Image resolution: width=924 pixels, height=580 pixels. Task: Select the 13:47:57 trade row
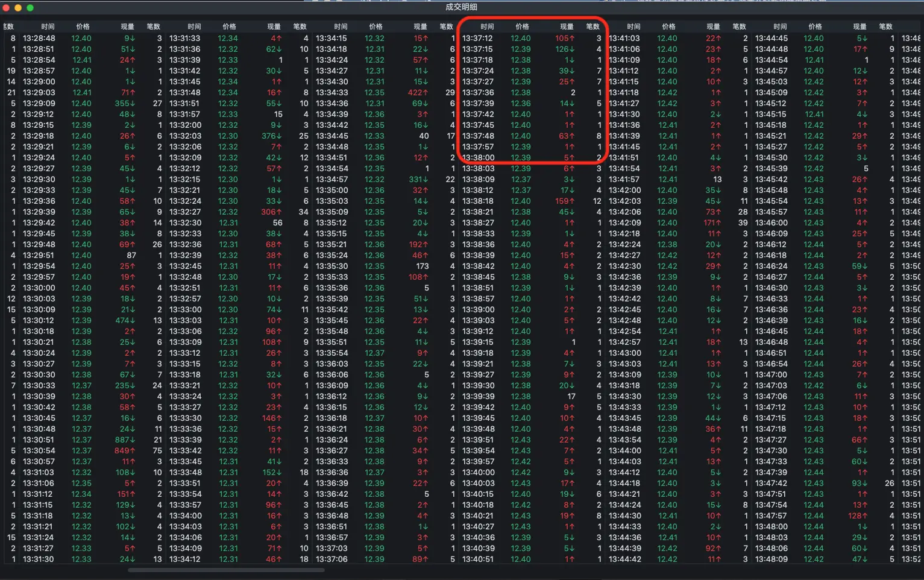coord(825,515)
